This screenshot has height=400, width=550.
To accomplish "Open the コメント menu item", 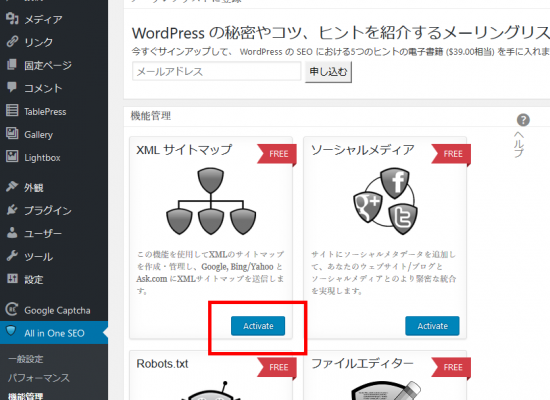I will [54, 88].
